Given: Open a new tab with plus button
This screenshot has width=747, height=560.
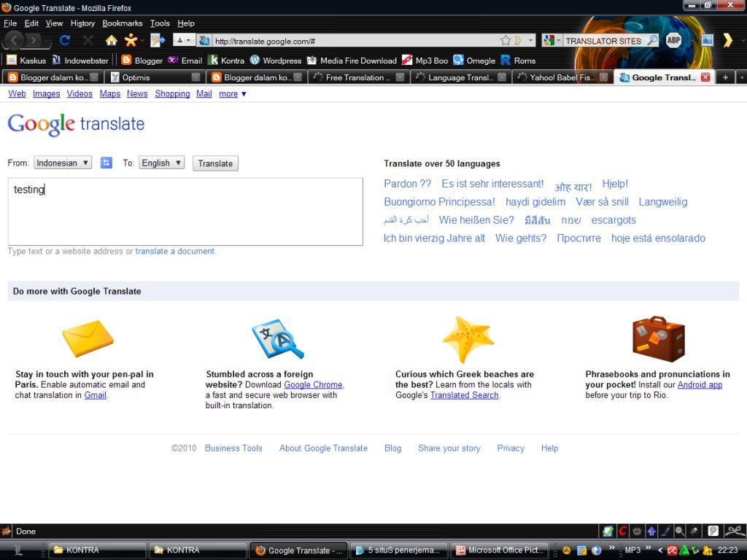Looking at the screenshot, I should (725, 77).
